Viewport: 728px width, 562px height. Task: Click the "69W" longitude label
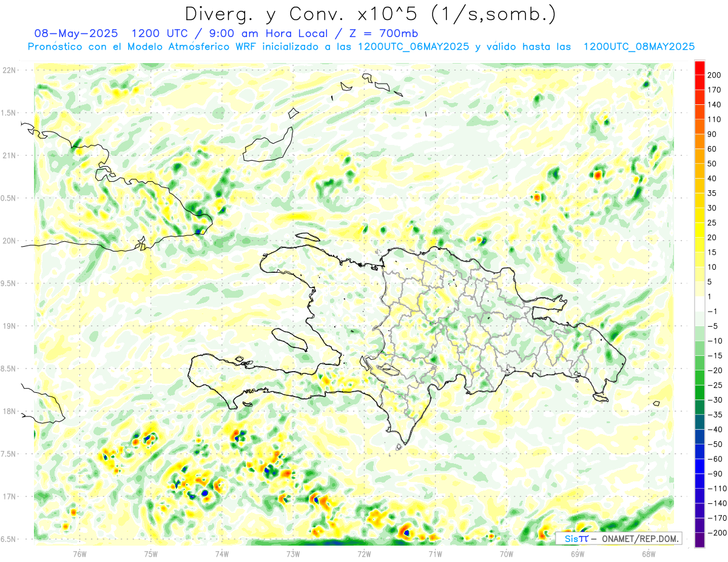pyautogui.click(x=578, y=554)
